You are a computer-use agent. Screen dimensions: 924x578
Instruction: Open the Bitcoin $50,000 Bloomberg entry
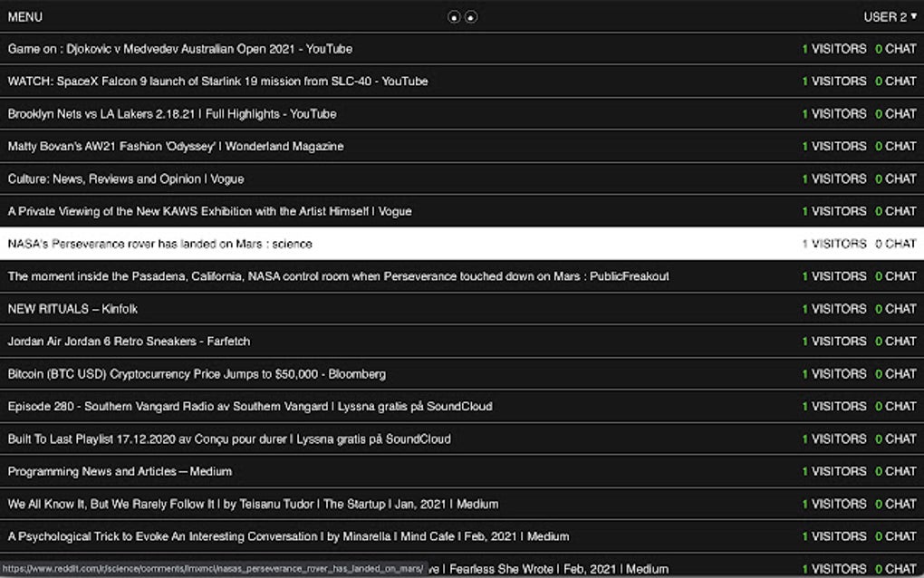click(x=195, y=374)
